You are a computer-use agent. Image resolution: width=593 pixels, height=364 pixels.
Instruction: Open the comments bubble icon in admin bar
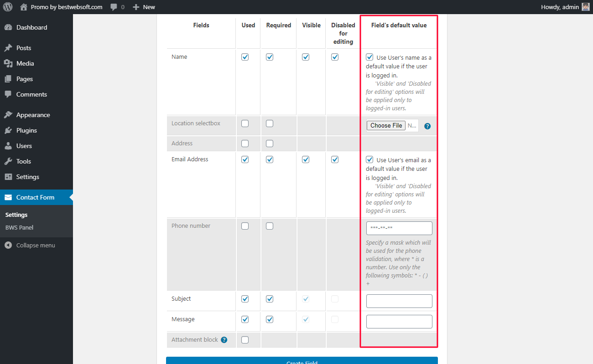click(x=114, y=7)
